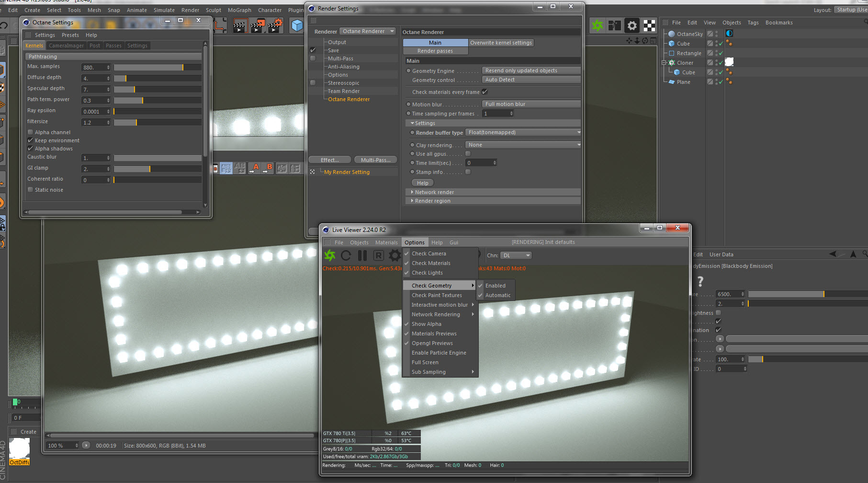The image size is (868, 483).
Task: Select Check Paint Textures menu entry
Action: click(440, 295)
